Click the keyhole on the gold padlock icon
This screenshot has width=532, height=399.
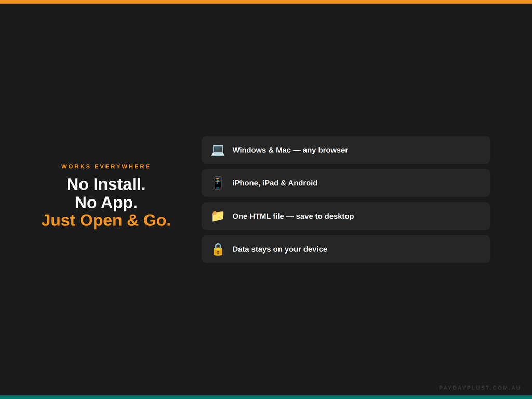218,251
